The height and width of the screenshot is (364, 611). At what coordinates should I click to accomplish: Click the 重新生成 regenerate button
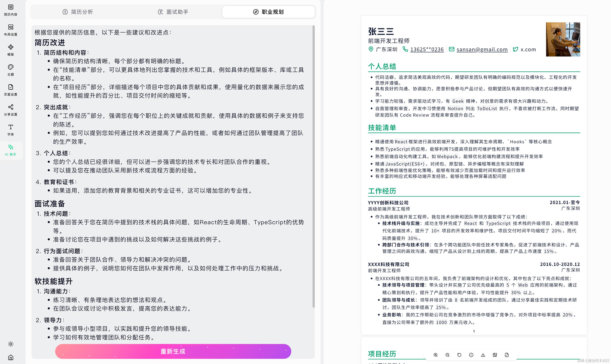point(173,351)
